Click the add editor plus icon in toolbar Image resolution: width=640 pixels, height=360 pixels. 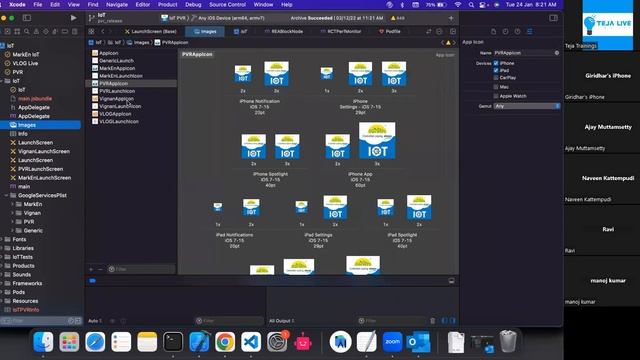pos(451,18)
